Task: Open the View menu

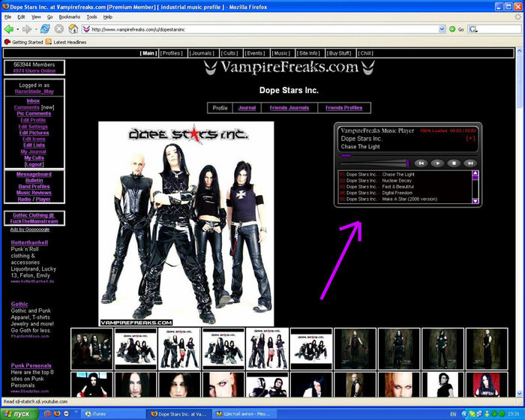Action: 36,16
